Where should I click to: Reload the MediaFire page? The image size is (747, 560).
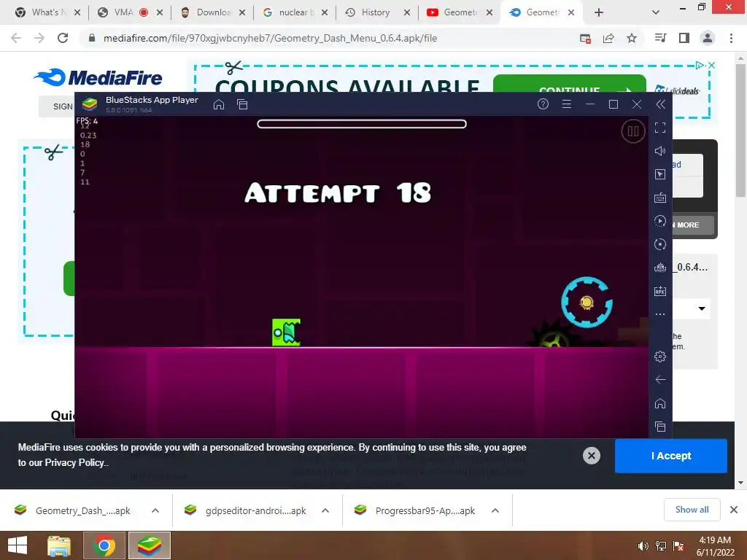tap(63, 38)
